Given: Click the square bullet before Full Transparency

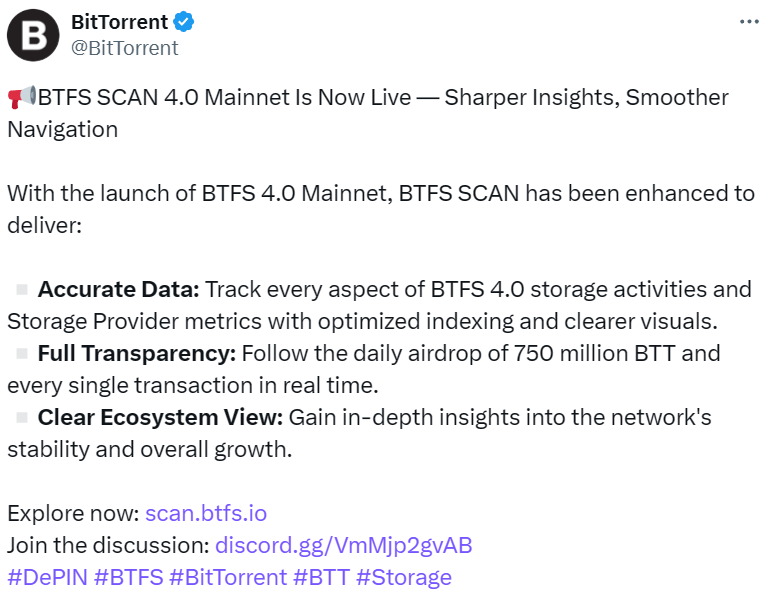Looking at the screenshot, I should pos(21,354).
